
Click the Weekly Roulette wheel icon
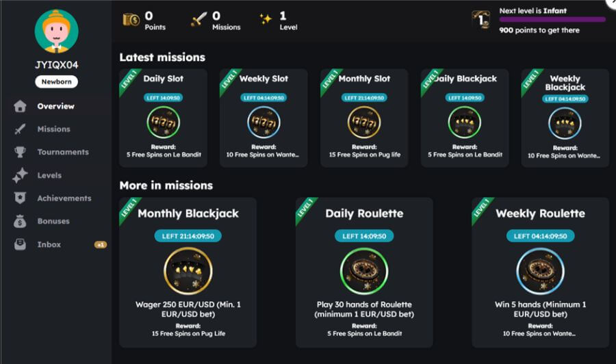(x=540, y=271)
